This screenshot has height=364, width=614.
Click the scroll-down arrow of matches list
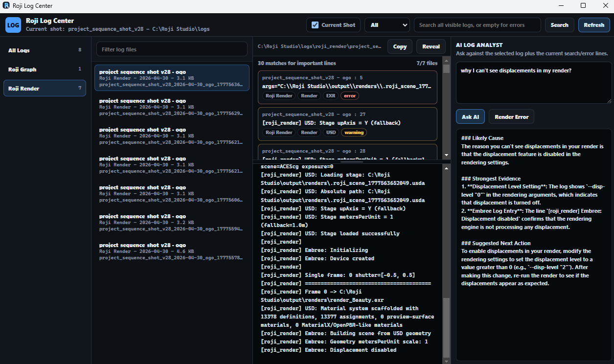[x=446, y=155]
